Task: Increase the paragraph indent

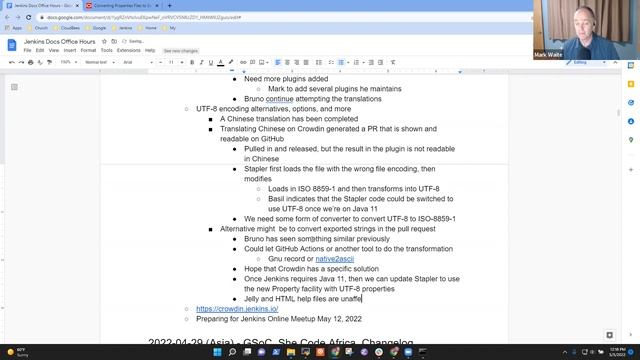Action: [380, 62]
